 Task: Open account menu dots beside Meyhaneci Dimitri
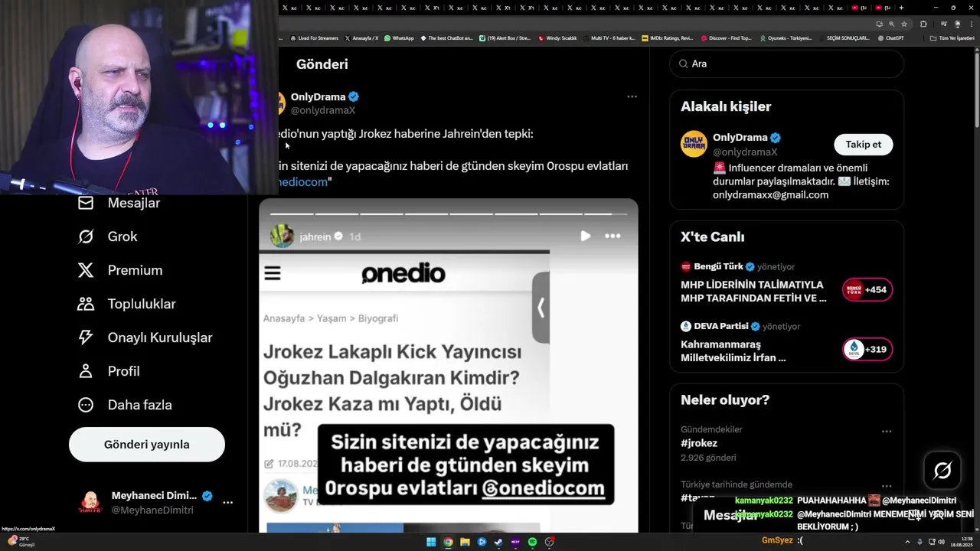(227, 503)
